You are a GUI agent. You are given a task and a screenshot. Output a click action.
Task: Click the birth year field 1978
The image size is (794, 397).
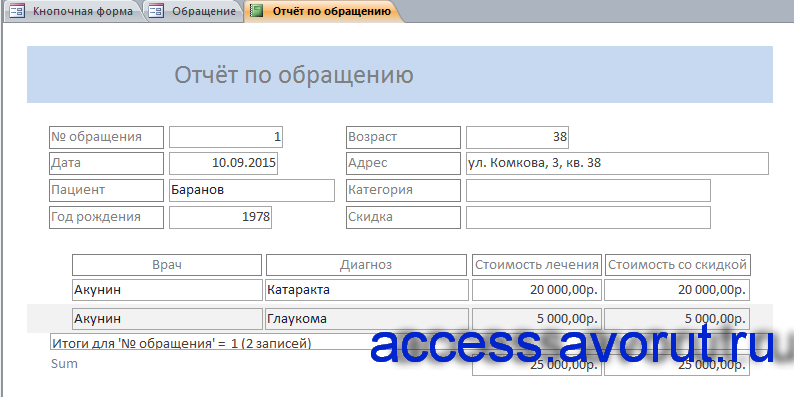tap(220, 217)
